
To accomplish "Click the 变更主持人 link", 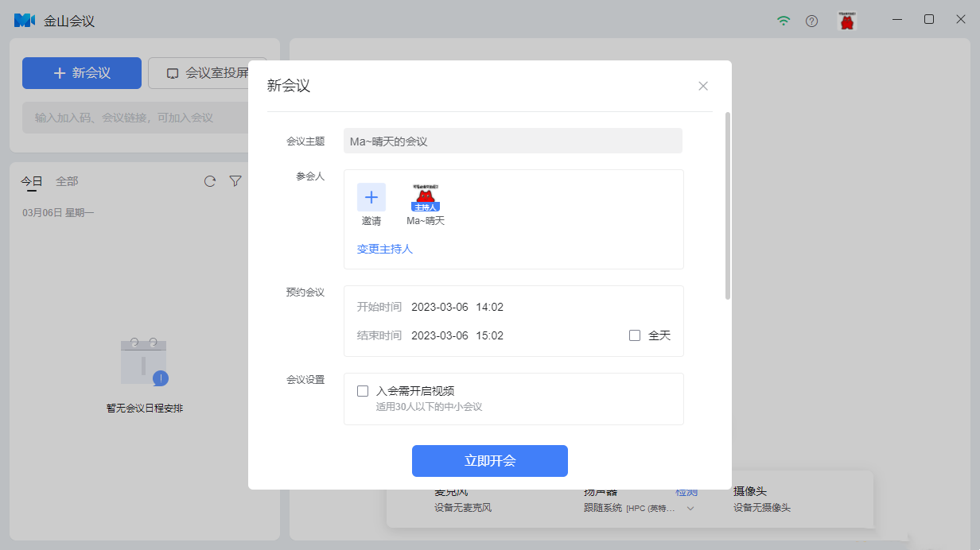I will (385, 249).
